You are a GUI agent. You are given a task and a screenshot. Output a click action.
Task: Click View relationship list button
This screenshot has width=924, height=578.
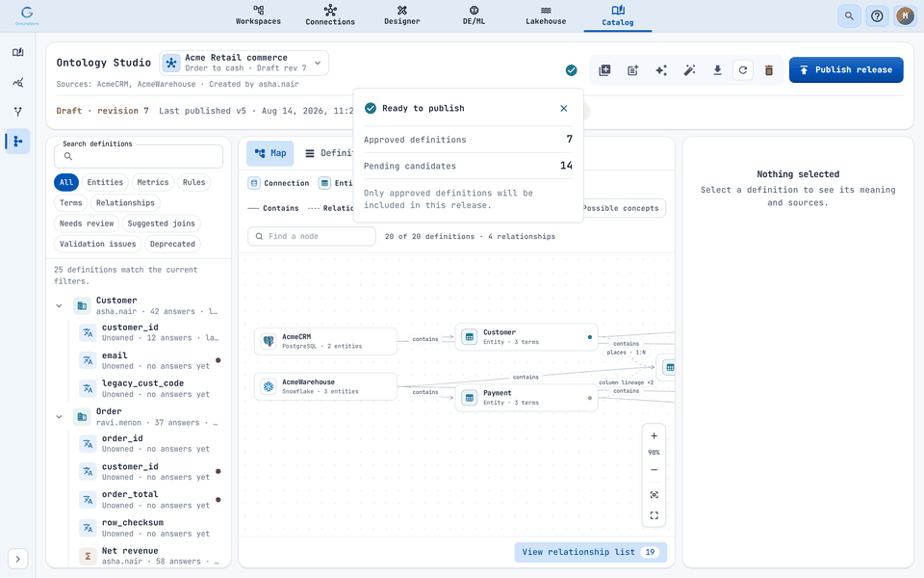coord(590,552)
